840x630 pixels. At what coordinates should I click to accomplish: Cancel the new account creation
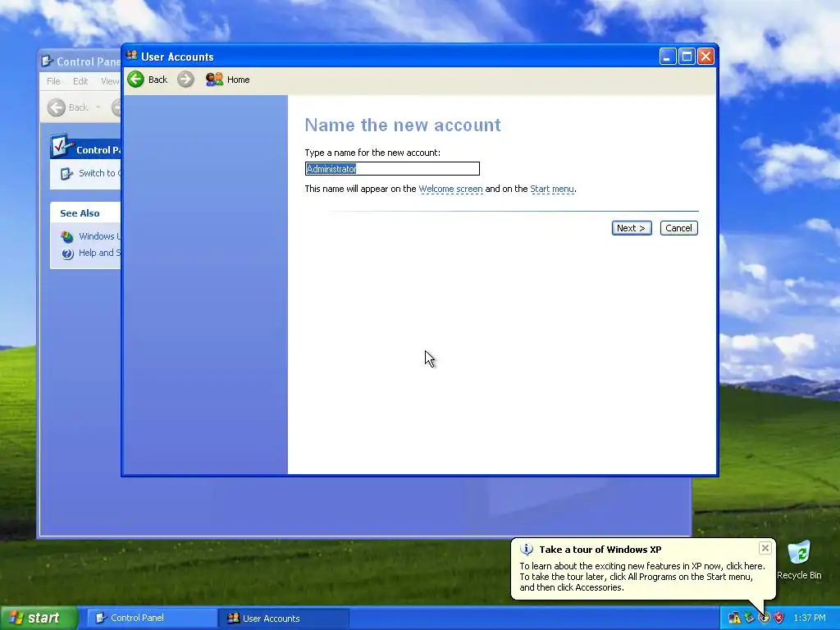pyautogui.click(x=678, y=228)
